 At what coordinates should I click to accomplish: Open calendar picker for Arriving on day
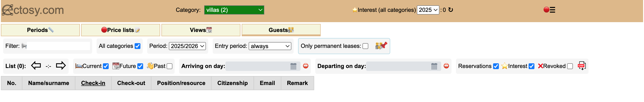point(293,66)
